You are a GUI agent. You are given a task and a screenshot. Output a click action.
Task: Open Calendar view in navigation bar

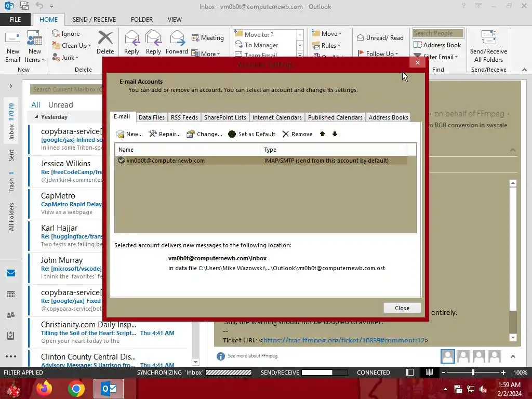(x=11, y=294)
